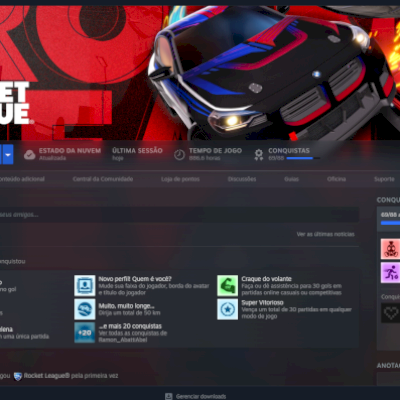Click the Rocket League hero banner image
The height and width of the screenshot is (400, 400).
point(200,72)
